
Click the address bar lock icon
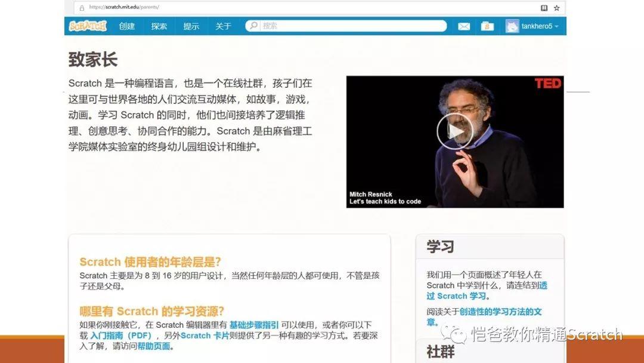tap(82, 8)
